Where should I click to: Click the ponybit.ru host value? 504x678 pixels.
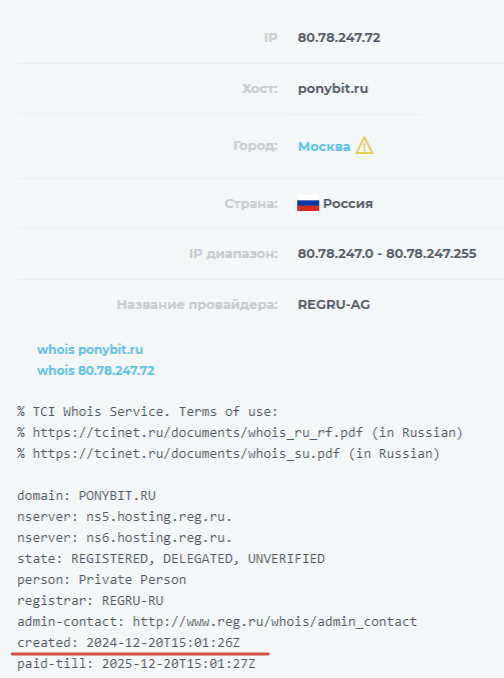333,89
